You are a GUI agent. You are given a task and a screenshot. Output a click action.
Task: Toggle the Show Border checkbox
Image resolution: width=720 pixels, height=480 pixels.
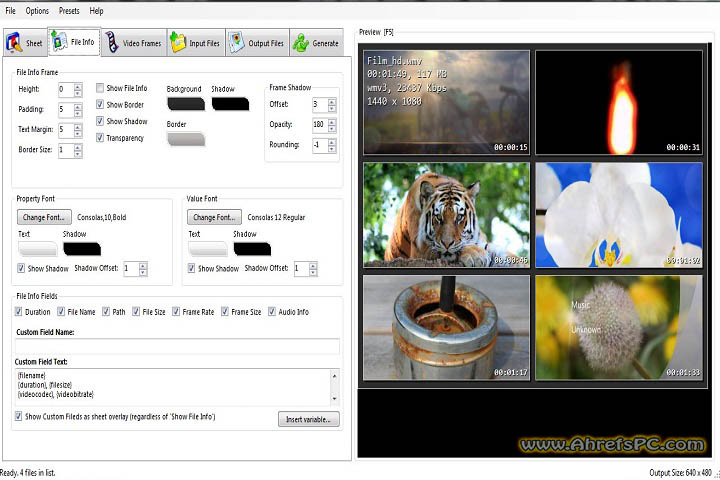pos(100,104)
